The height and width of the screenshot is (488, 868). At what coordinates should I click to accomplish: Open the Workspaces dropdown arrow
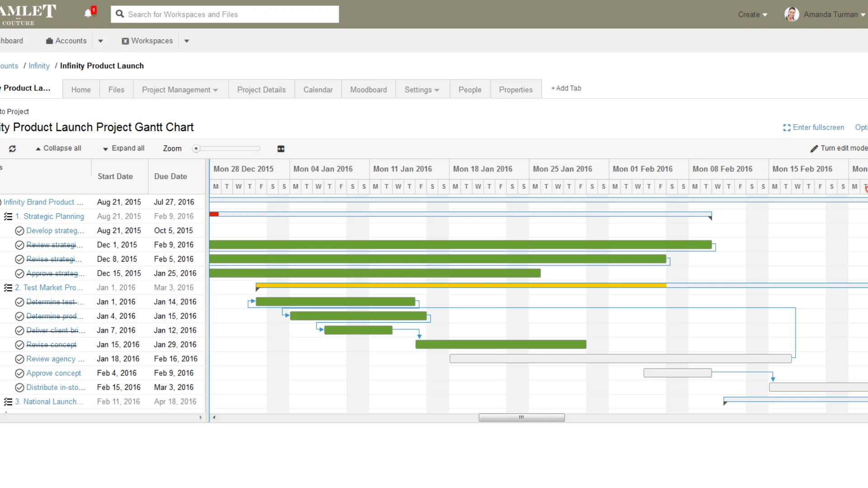pos(187,41)
